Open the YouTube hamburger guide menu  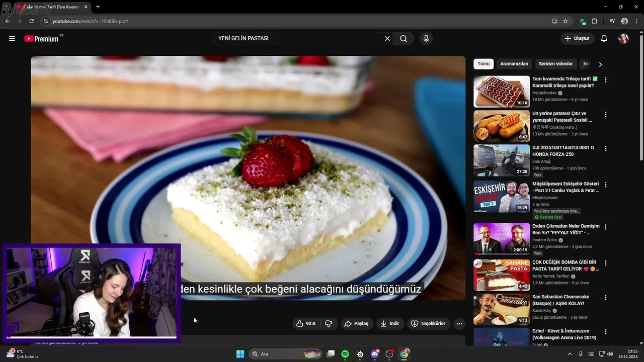click(x=12, y=39)
